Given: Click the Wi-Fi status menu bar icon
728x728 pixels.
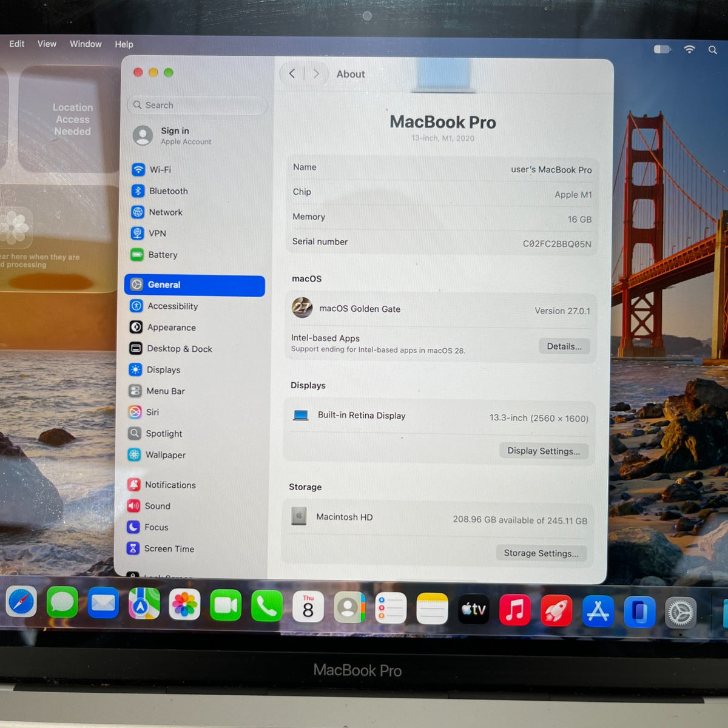Looking at the screenshot, I should pos(689,49).
